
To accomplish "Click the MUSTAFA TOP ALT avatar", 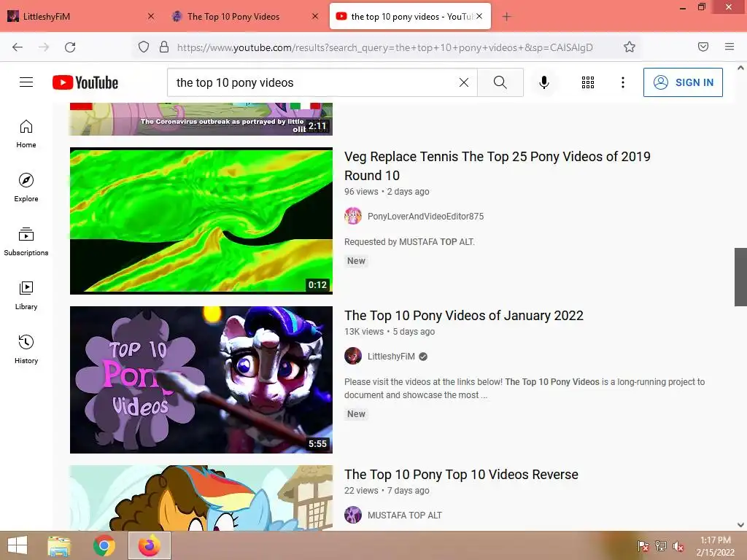I will coord(353,515).
